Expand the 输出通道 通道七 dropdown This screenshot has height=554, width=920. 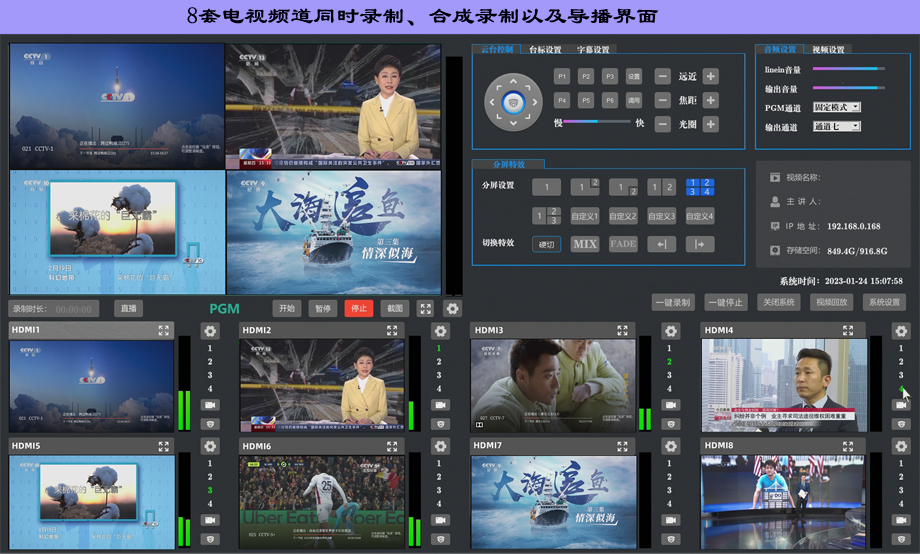(x=836, y=127)
